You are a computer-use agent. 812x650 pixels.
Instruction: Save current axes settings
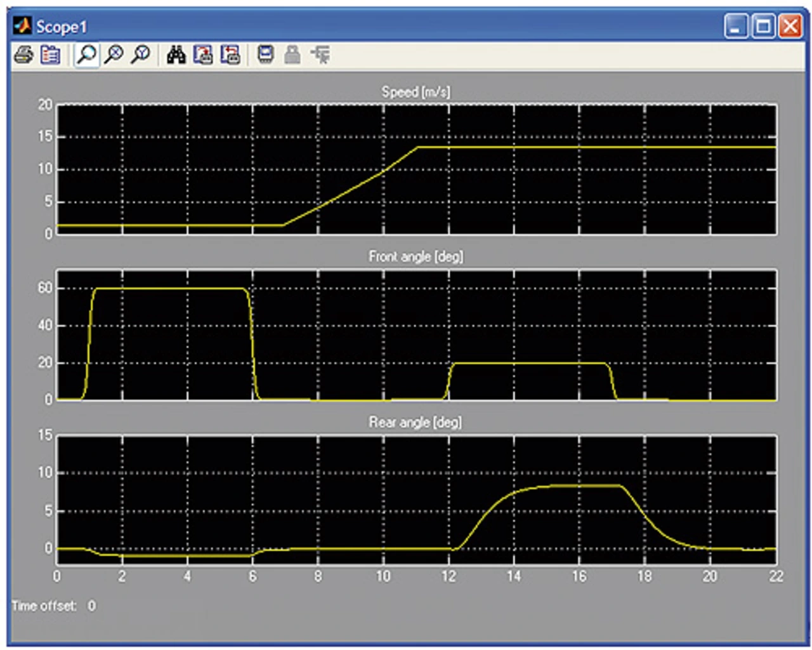click(x=203, y=55)
